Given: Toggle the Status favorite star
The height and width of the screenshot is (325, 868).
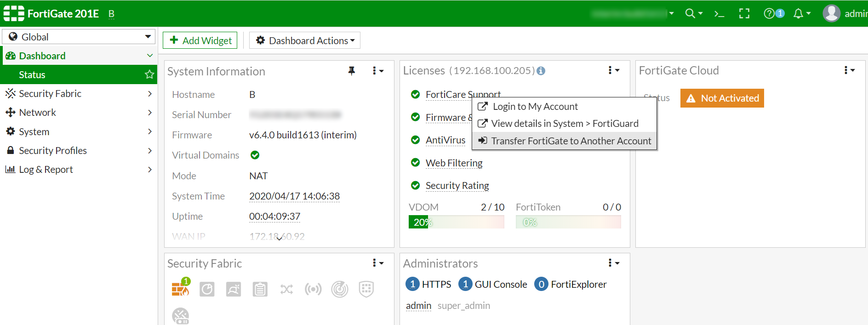Looking at the screenshot, I should pyautogui.click(x=149, y=74).
